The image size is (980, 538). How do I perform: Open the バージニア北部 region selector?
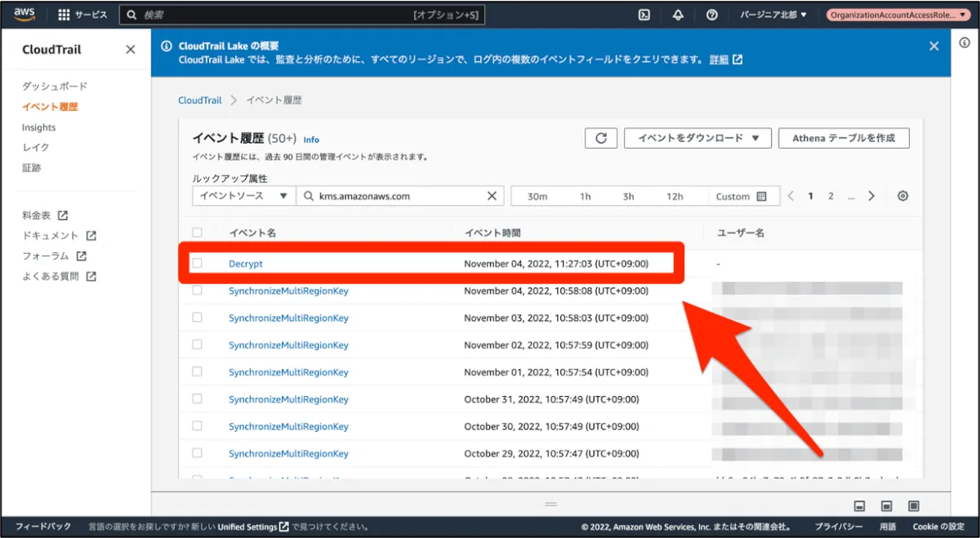pyautogui.click(x=773, y=15)
